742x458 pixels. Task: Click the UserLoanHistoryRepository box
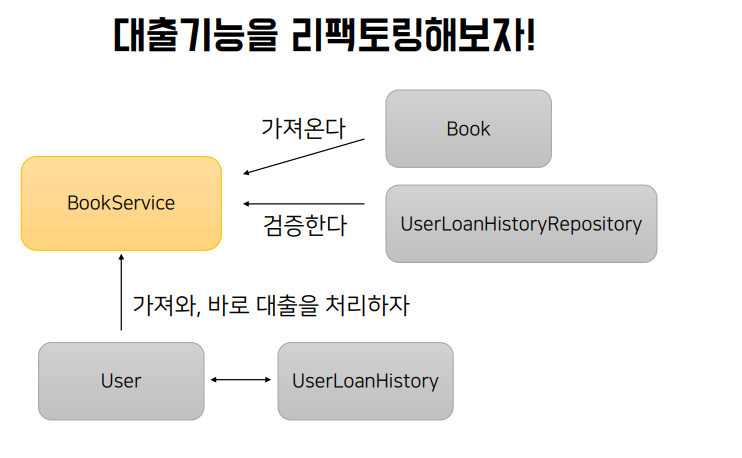pos(521,224)
